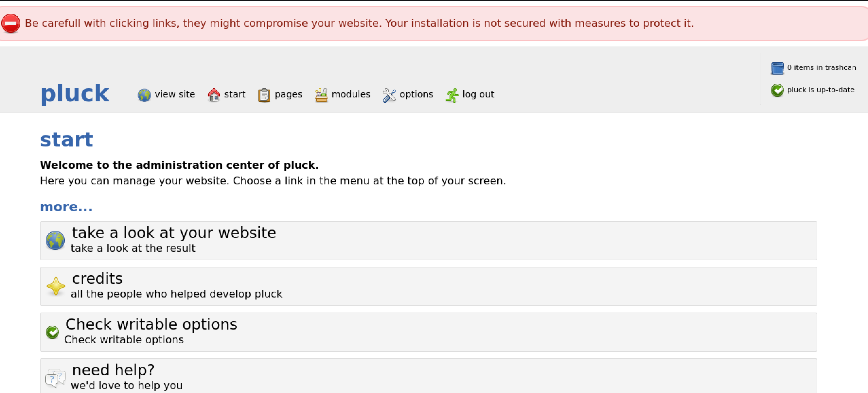The width and height of the screenshot is (868, 393).
Task: Click the green up-to-date checkmark icon
Action: 777,90
